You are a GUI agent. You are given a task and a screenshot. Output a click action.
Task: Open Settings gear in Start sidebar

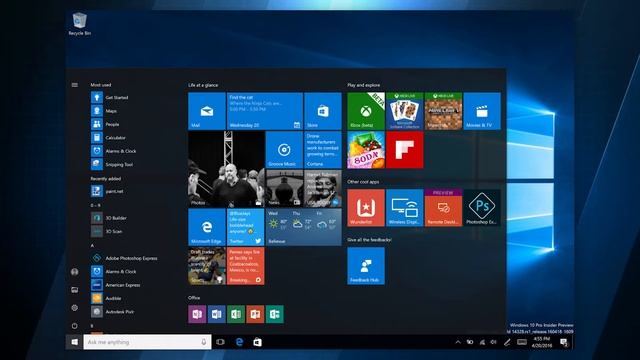75,308
